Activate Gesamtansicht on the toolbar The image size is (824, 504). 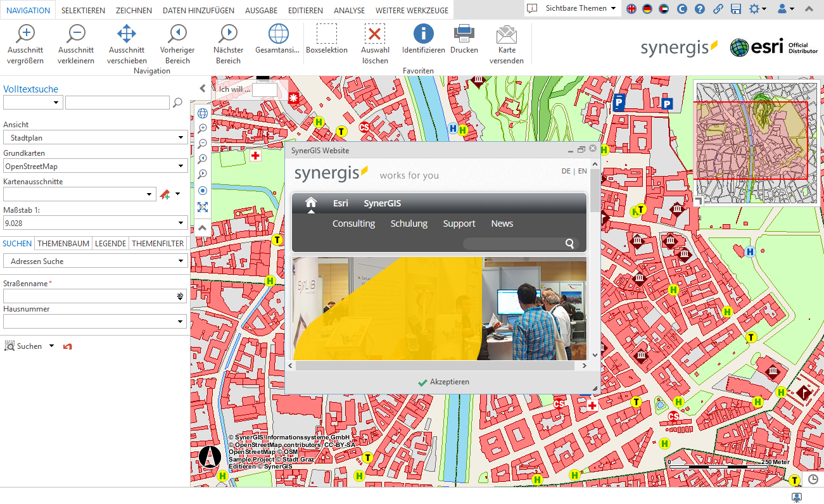pos(277,39)
